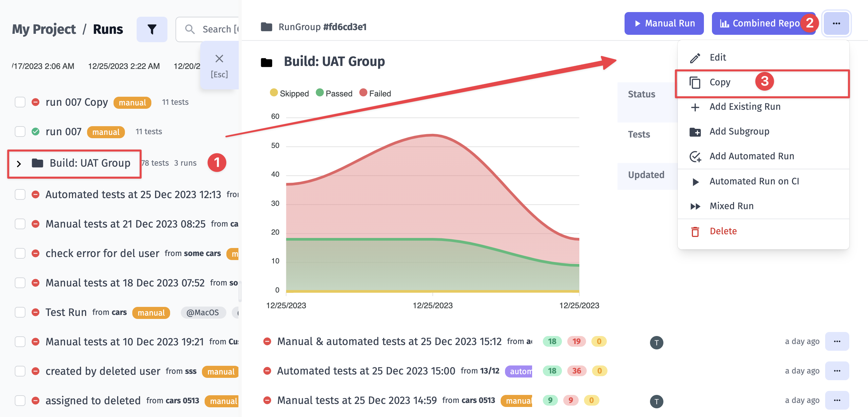Screen dimensions: 868x417
Task: Open My Project breadcrumb link
Action: point(44,29)
